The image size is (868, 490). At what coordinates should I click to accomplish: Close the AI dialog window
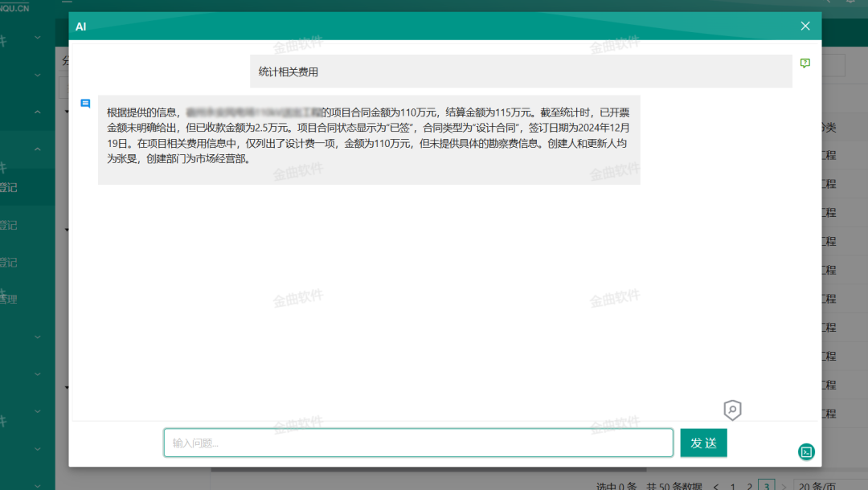click(805, 25)
